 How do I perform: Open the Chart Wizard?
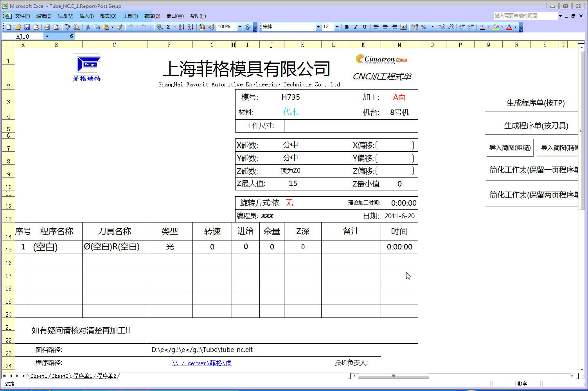pos(202,27)
